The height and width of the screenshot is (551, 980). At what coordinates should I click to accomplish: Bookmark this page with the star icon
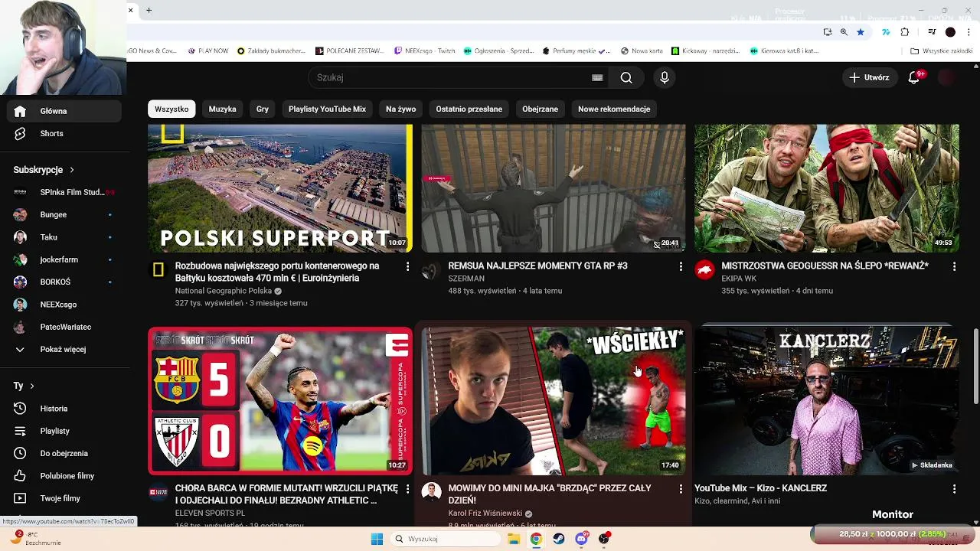pyautogui.click(x=861, y=32)
